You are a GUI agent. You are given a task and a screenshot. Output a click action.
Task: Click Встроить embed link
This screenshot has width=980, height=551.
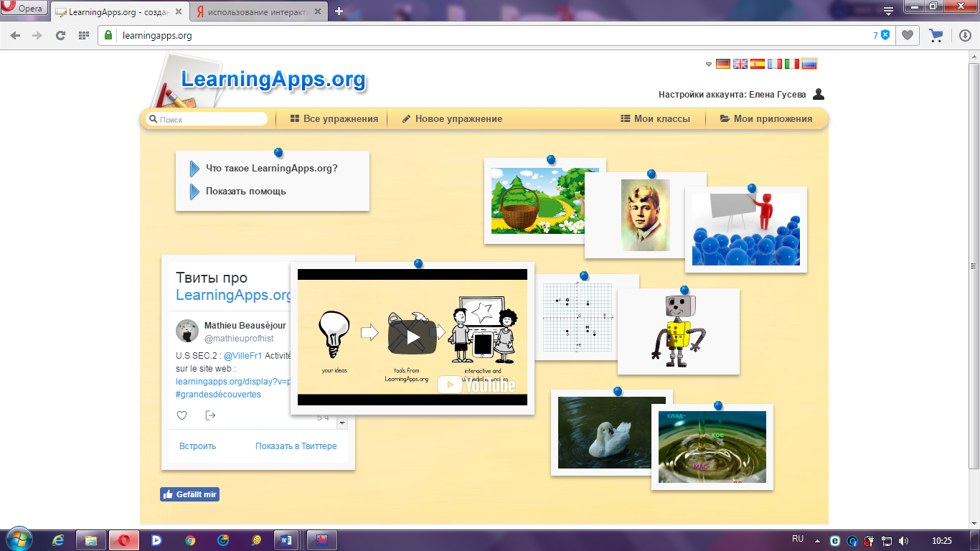[x=197, y=446]
